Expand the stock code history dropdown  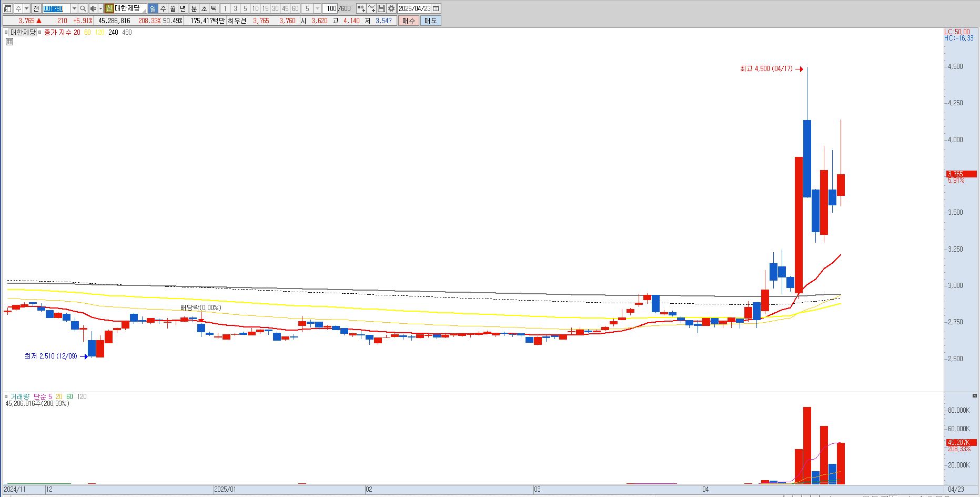point(74,8)
